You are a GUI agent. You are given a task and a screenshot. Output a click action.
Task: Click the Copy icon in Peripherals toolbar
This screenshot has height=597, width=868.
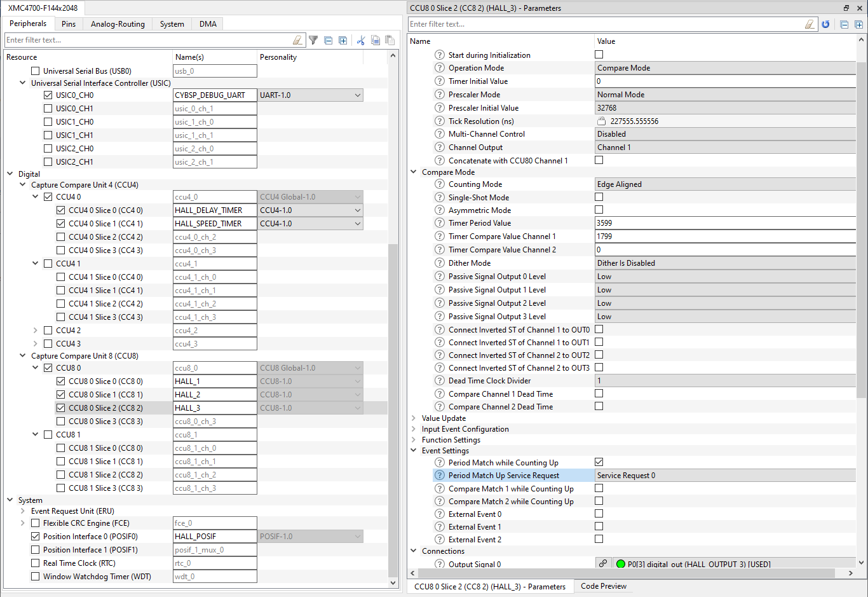tap(376, 40)
